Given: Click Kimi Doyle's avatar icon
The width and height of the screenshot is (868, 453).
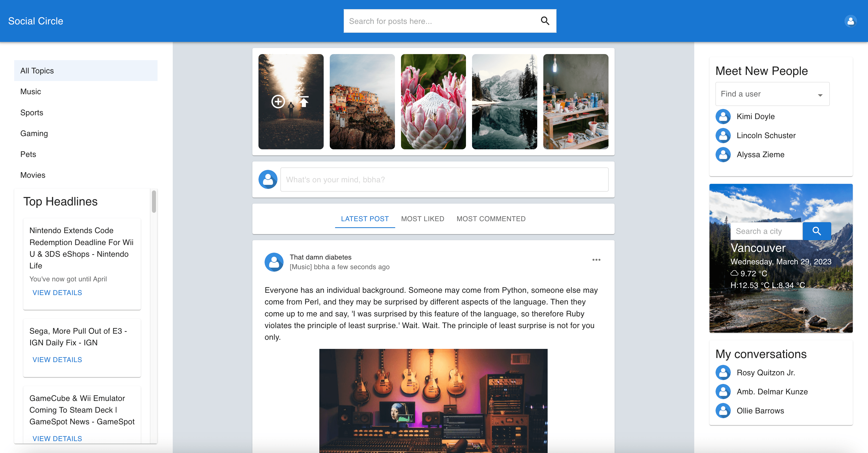Looking at the screenshot, I should coord(723,116).
